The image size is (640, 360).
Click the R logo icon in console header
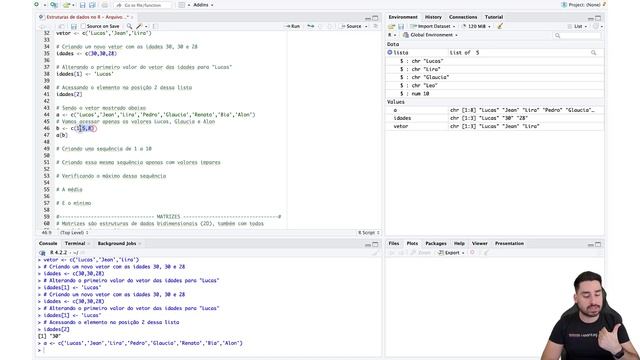point(42,253)
